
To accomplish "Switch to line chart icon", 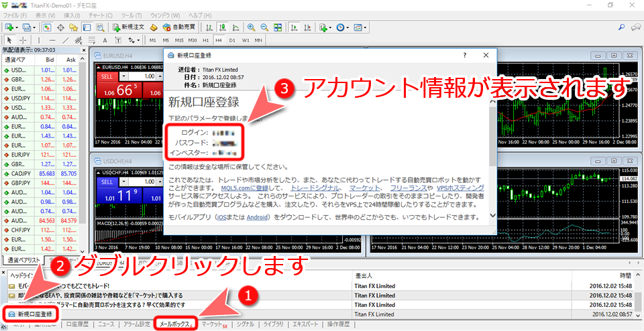I will click(x=235, y=27).
